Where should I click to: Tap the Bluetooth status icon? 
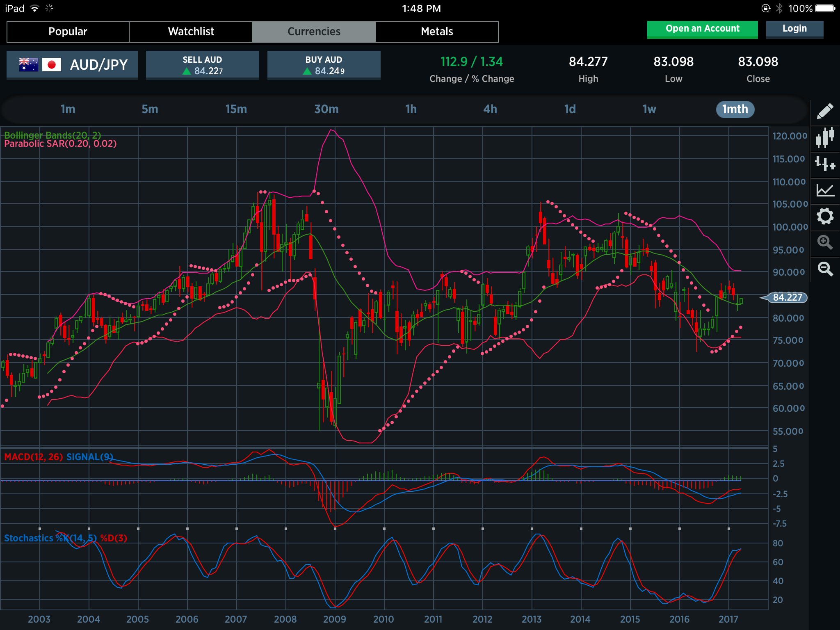779,8
